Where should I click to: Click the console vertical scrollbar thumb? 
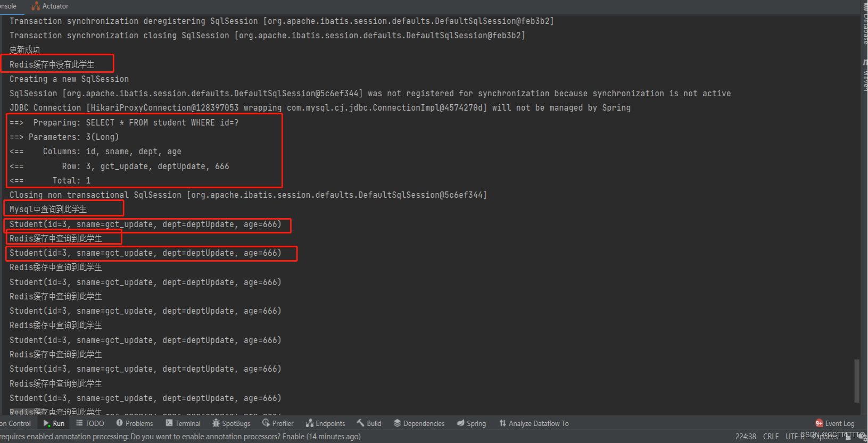[x=857, y=381]
